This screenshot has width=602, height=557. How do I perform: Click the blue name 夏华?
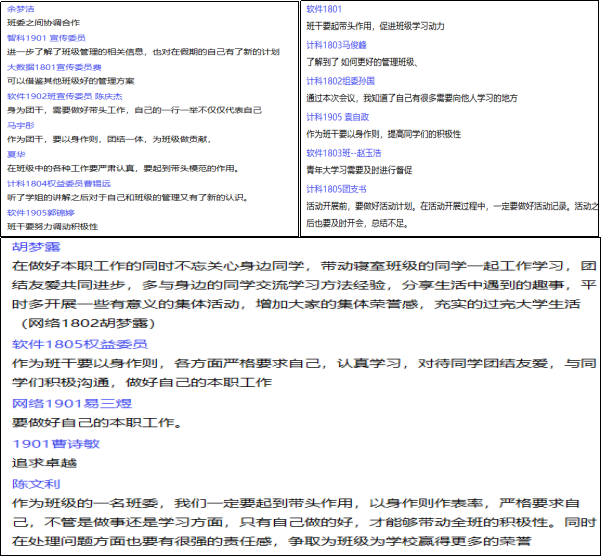[x=16, y=155]
